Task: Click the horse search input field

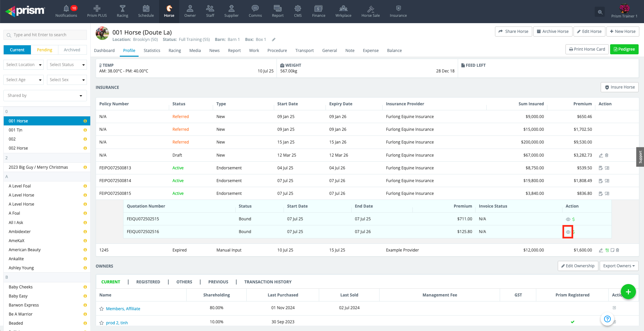Action: click(45, 35)
